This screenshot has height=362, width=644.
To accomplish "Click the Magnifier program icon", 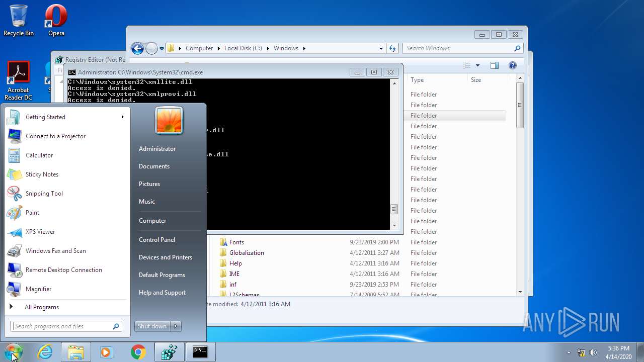I will [14, 289].
